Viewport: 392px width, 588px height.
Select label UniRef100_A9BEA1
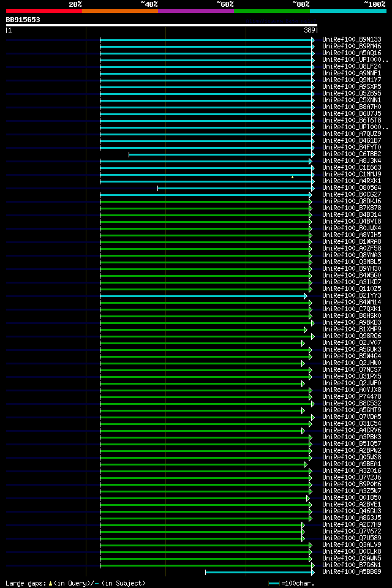(352, 465)
